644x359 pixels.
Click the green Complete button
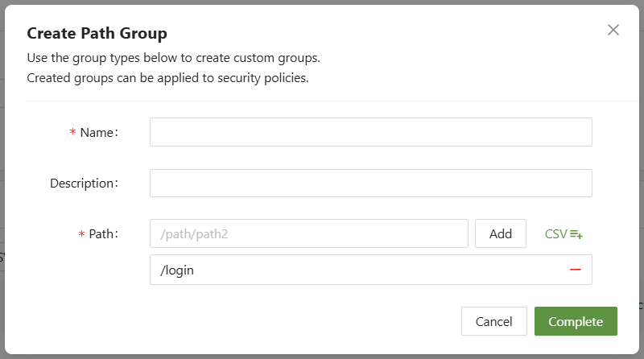point(576,321)
